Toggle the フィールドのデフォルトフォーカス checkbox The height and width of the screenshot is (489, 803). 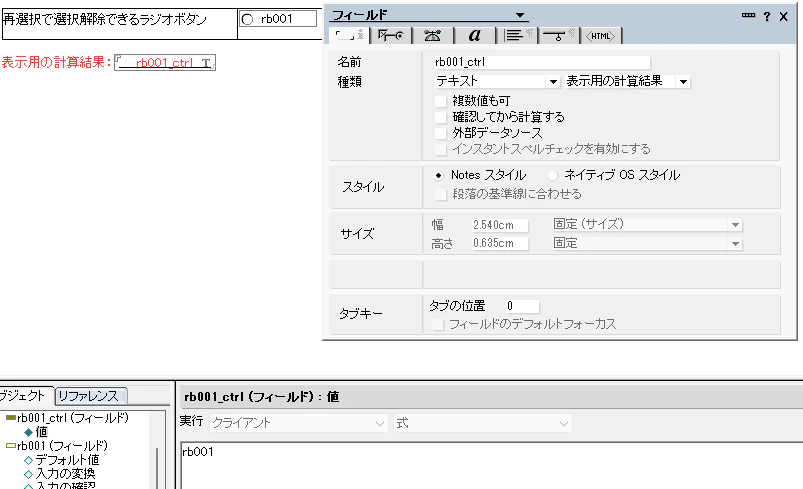tap(438, 325)
